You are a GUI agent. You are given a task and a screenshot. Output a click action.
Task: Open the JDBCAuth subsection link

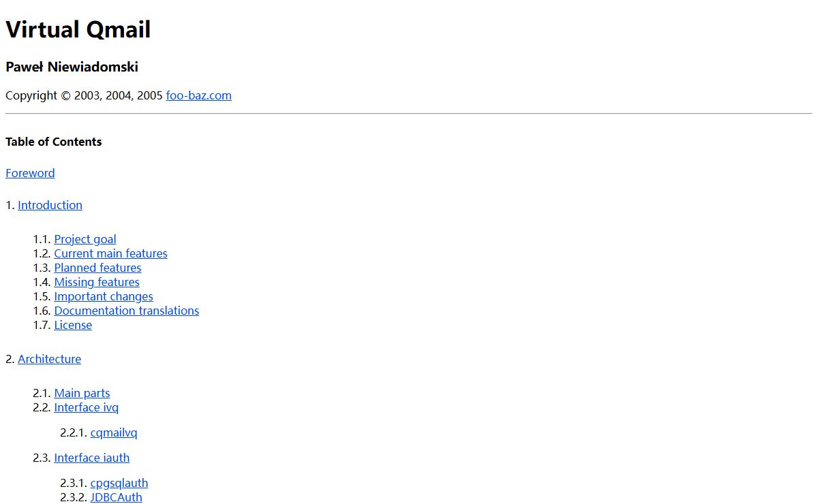point(117,497)
